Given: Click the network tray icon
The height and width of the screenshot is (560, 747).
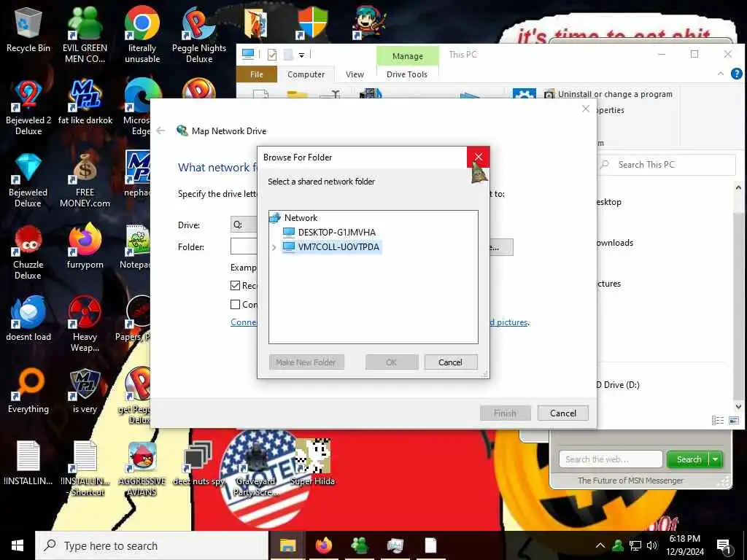Looking at the screenshot, I should [635, 545].
